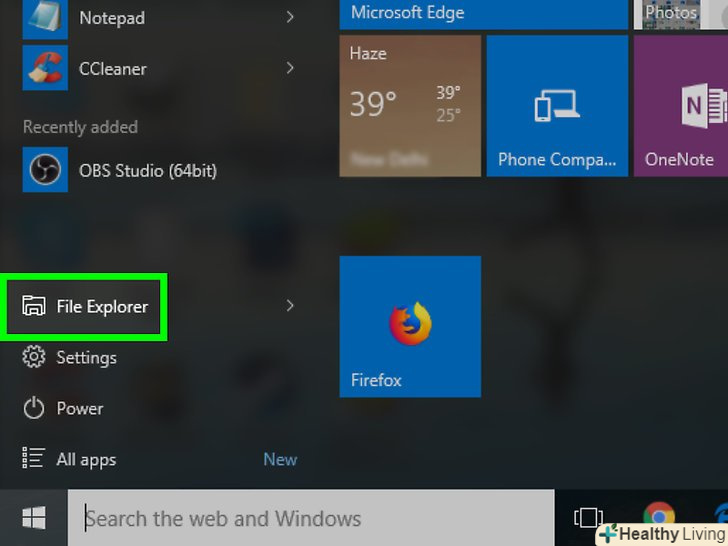The image size is (728, 546).
Task: Expand the Notepad jump list arrow
Action: 290,18
